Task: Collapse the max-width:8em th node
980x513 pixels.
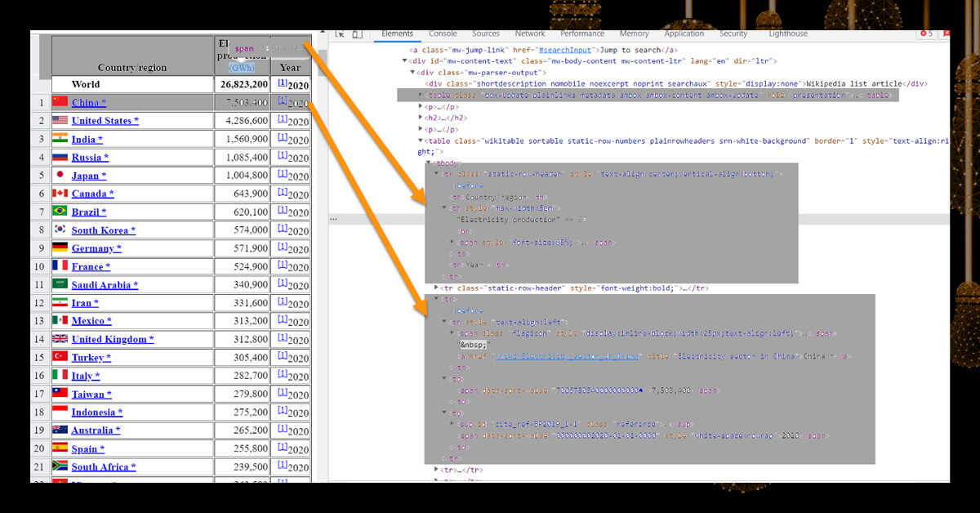Action: tap(444, 208)
